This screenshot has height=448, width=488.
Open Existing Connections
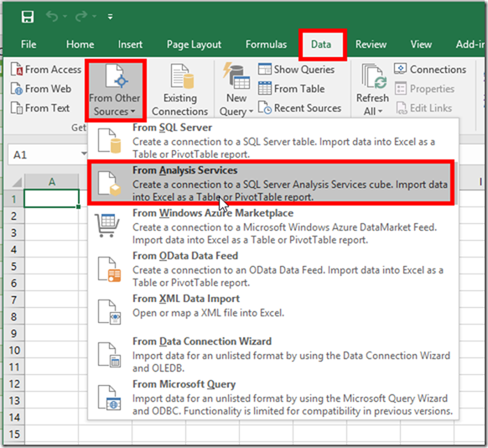click(x=180, y=90)
